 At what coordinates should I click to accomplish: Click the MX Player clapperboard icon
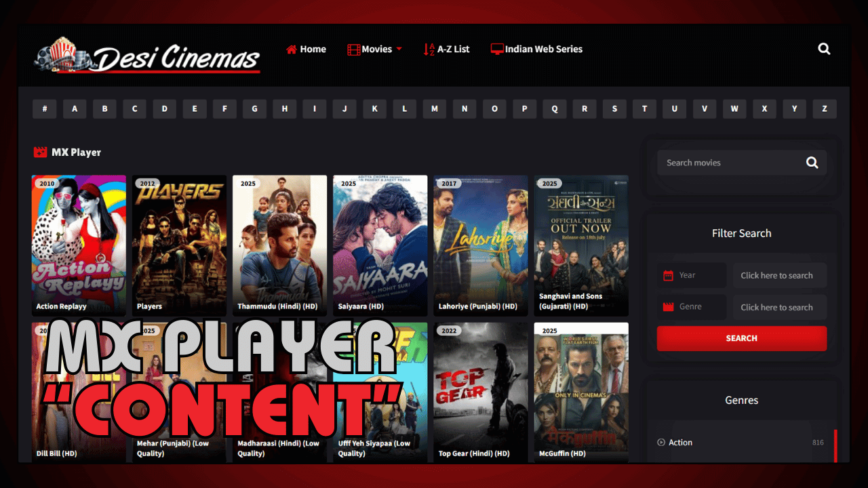[x=40, y=152]
